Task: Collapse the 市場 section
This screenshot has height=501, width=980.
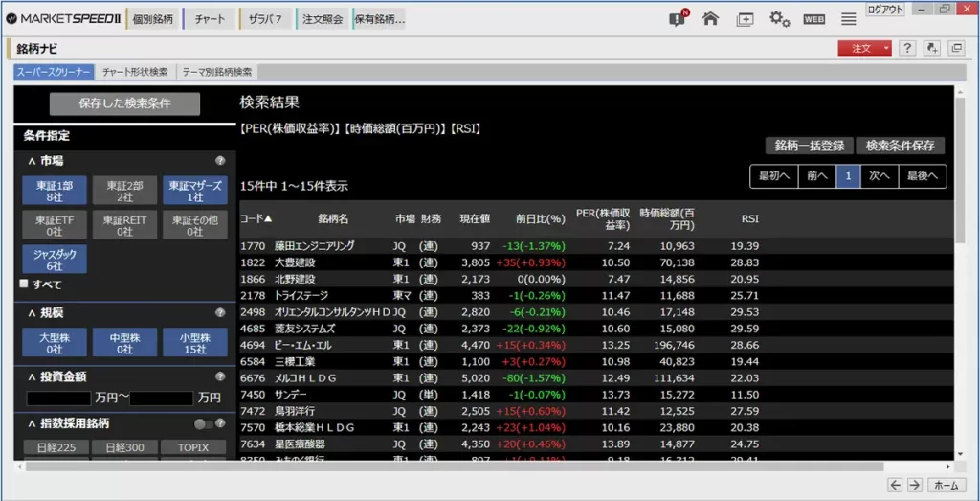Action: (32, 161)
